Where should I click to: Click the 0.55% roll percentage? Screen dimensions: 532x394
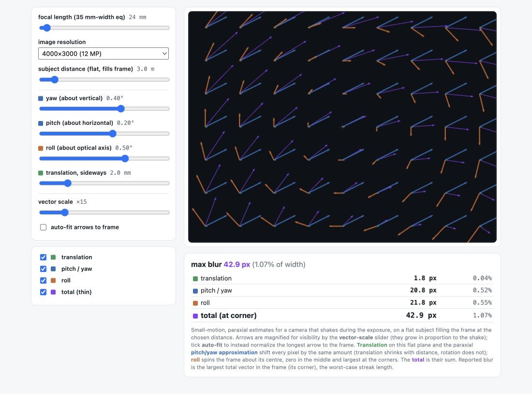point(482,303)
